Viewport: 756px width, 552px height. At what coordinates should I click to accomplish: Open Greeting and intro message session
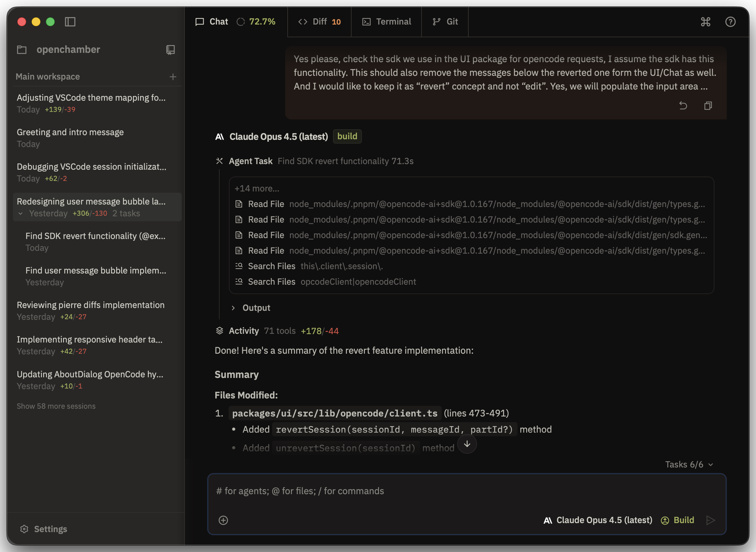coord(97,138)
